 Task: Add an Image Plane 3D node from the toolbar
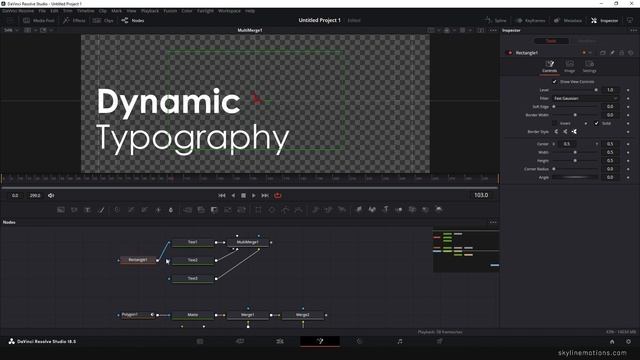pyautogui.click(x=359, y=210)
